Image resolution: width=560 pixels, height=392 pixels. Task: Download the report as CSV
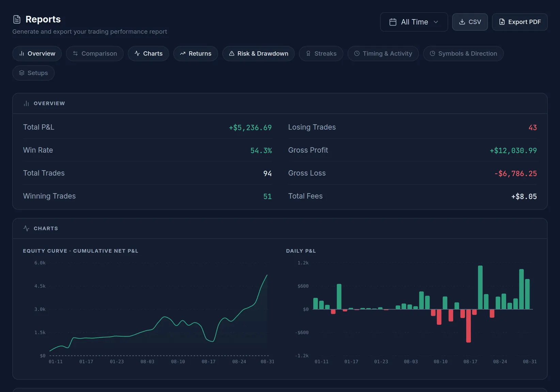pos(470,22)
